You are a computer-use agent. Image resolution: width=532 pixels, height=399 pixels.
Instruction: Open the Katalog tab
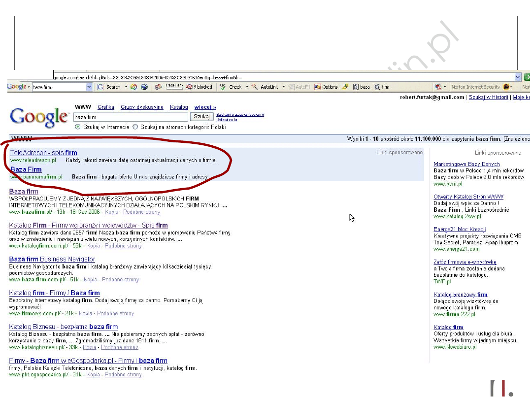click(x=179, y=107)
